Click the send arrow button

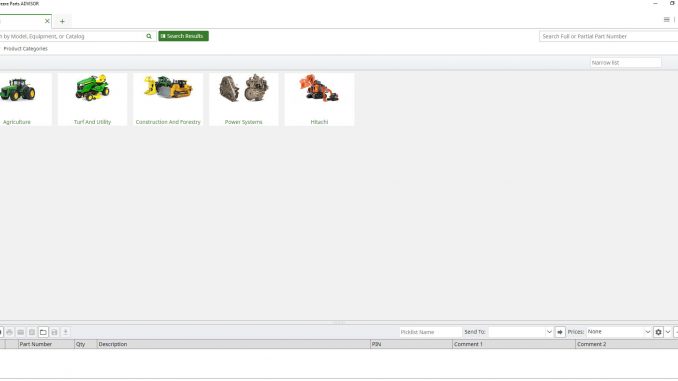560,332
